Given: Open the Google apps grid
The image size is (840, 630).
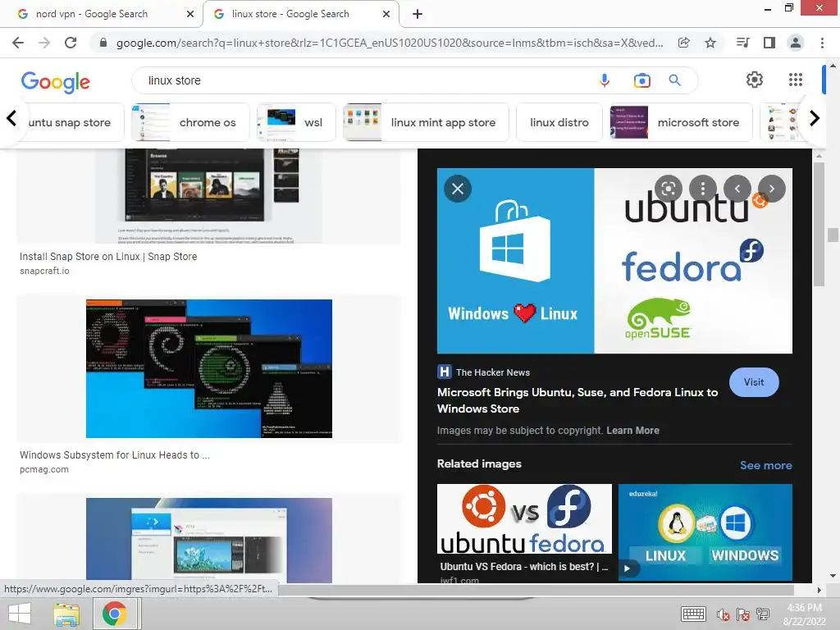Looking at the screenshot, I should coord(796,80).
